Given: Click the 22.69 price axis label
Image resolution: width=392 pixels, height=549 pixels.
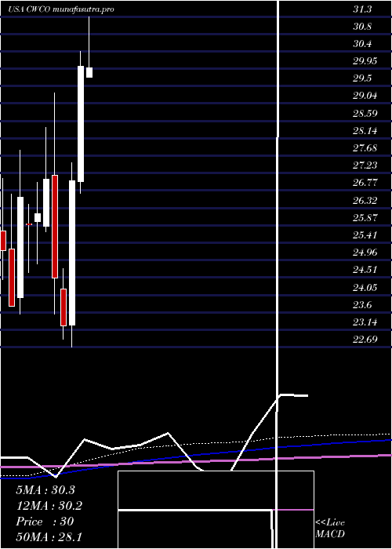Looking at the screenshot, I should coord(365,340).
